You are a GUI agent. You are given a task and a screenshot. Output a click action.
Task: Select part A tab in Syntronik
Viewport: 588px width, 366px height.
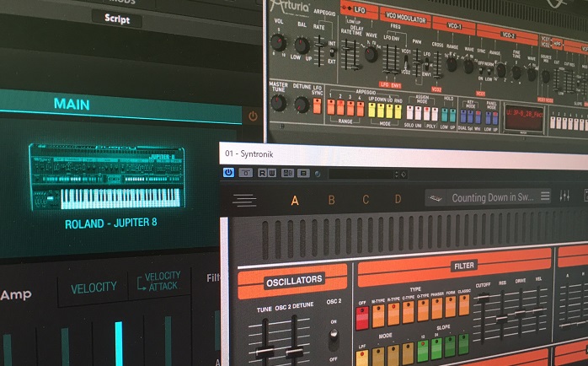pyautogui.click(x=295, y=201)
